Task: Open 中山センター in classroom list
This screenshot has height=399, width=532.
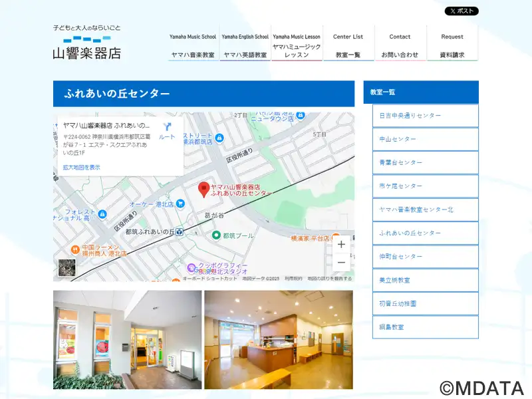Action: pyautogui.click(x=426, y=139)
